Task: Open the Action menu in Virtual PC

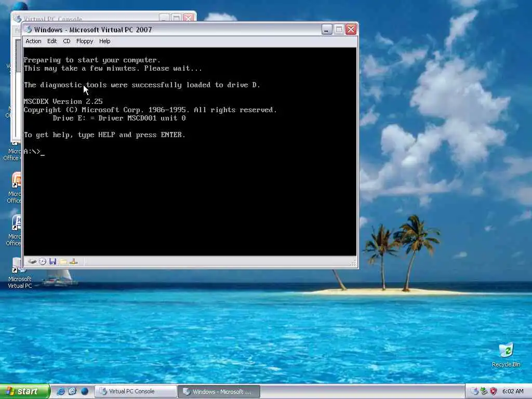Action: point(33,41)
